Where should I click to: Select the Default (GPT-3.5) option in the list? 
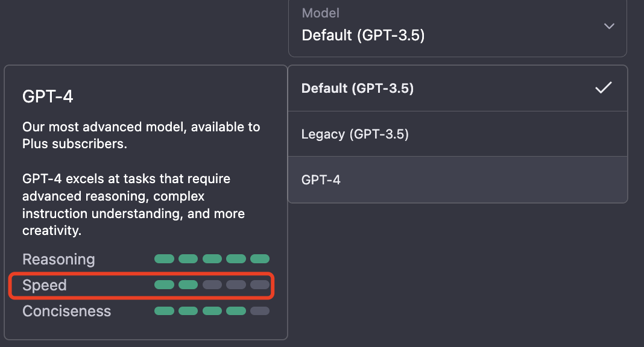coord(358,89)
